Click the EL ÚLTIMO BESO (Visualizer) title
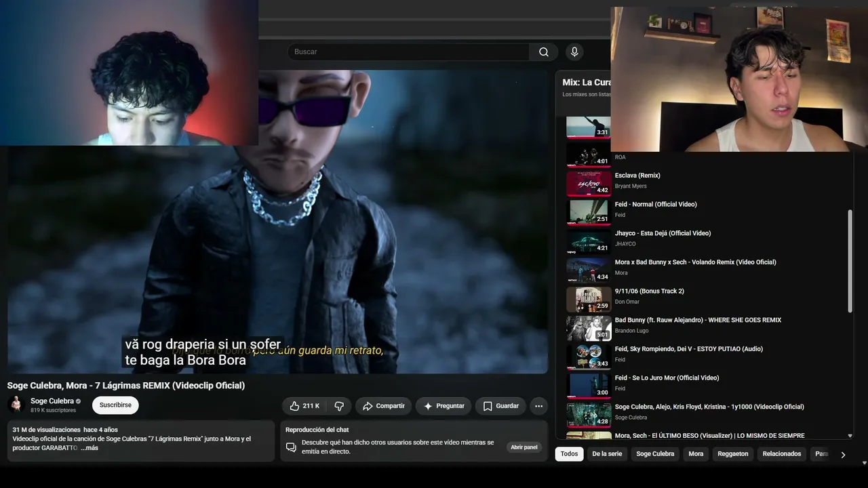868x488 pixels. 710,436
